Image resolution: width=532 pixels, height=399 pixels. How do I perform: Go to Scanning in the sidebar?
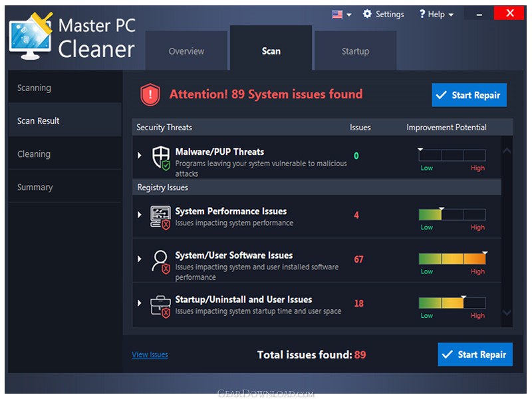click(65, 88)
